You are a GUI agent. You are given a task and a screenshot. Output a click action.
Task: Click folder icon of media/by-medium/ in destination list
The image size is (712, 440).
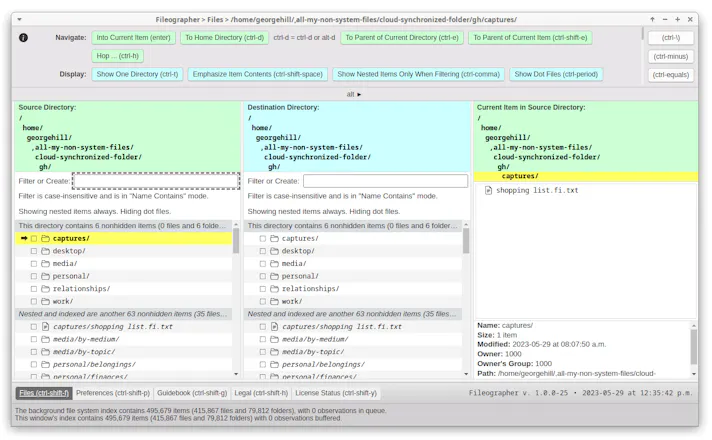point(274,339)
